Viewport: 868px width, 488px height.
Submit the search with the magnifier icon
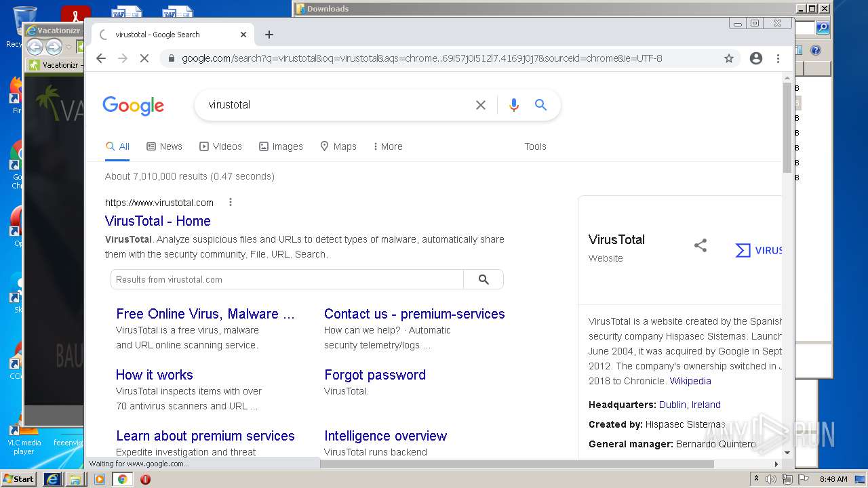[x=540, y=105]
